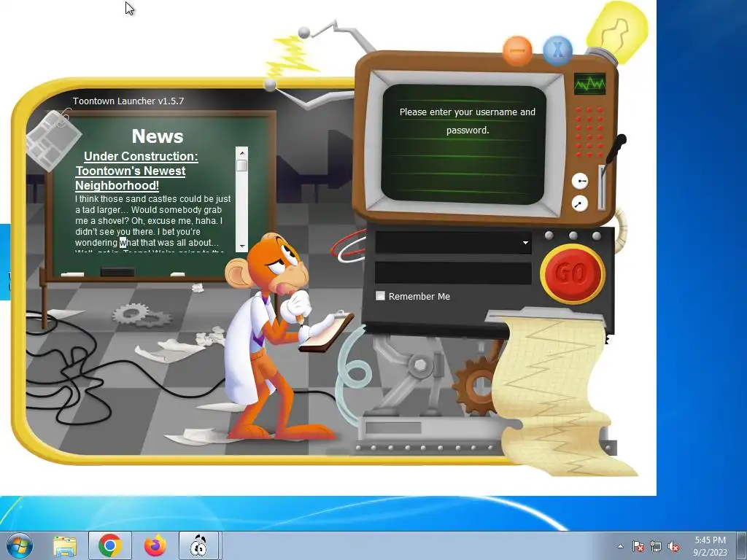Grab the news scrollbar thumb
This screenshot has width=747, height=560.
(x=241, y=166)
